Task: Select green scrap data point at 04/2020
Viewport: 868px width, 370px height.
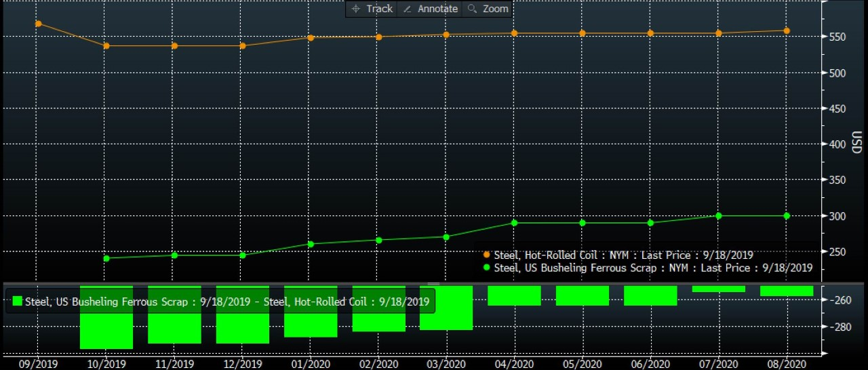Action: point(514,223)
